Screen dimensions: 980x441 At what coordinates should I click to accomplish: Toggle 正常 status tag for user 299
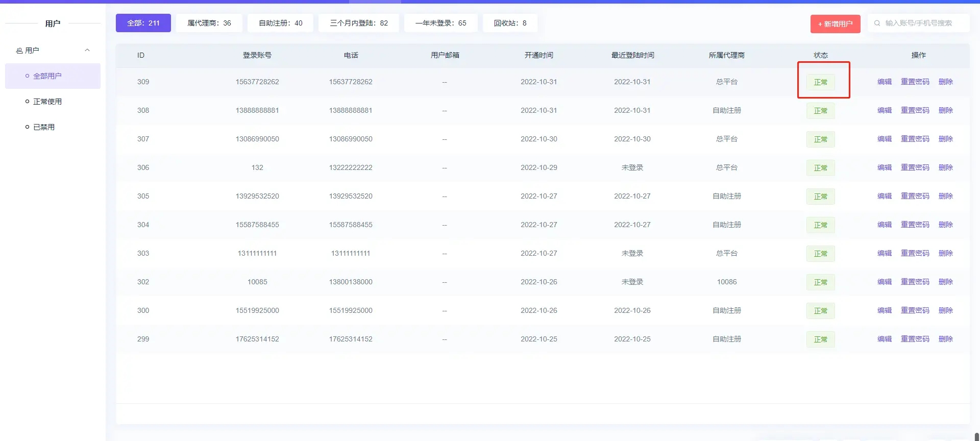pyautogui.click(x=820, y=339)
